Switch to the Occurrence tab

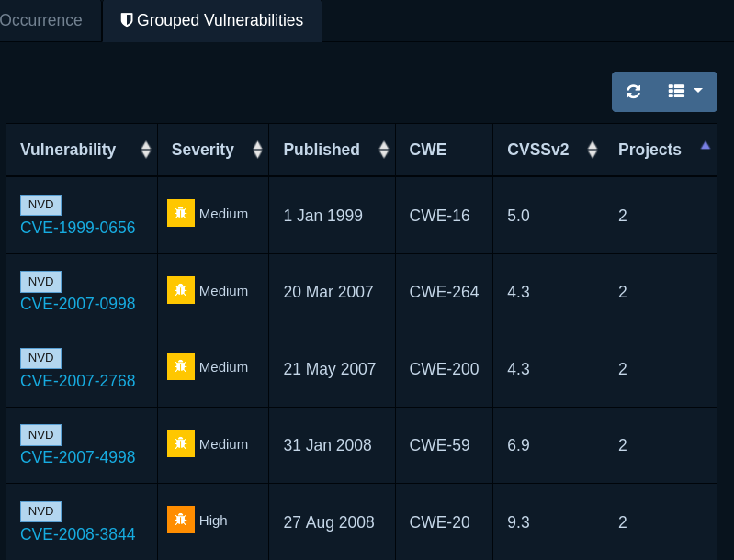point(41,20)
